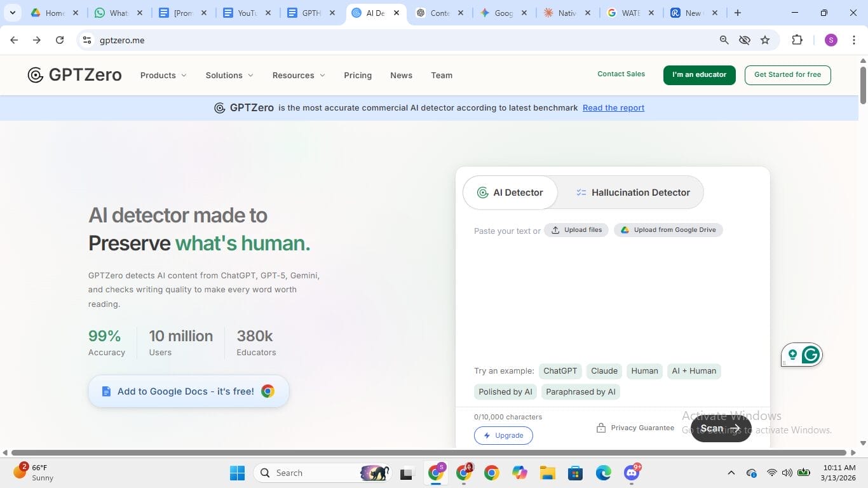Open Copilot from the taskbar
This screenshot has height=488, width=868.
pyautogui.click(x=520, y=473)
